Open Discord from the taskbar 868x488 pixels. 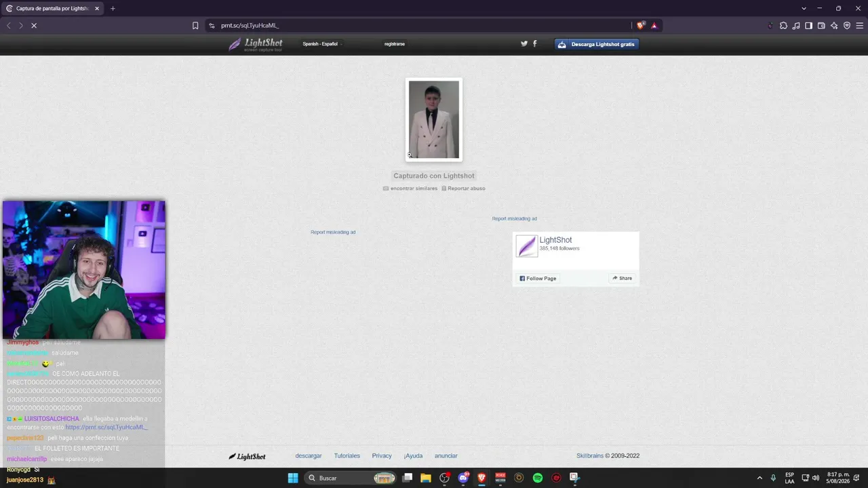point(463,478)
